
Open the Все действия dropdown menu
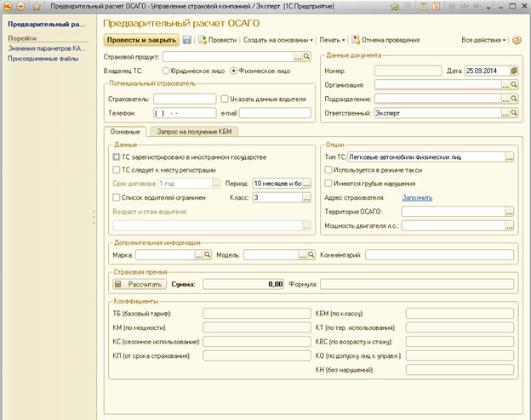pyautogui.click(x=483, y=40)
